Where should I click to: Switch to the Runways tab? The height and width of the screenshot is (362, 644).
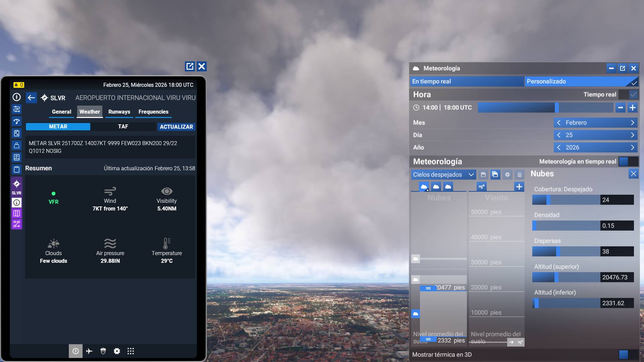(x=119, y=112)
